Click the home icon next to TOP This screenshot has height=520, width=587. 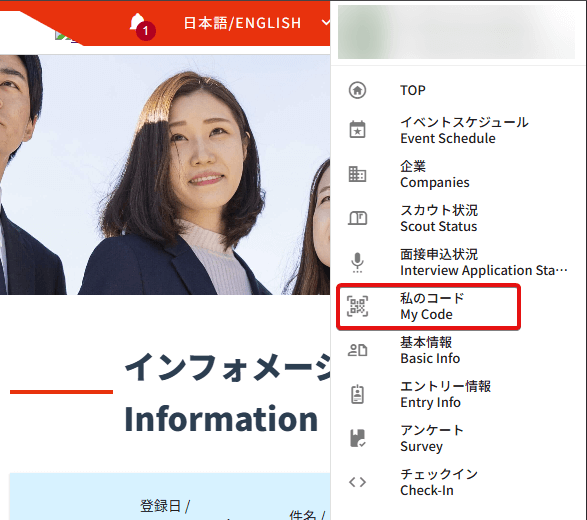(358, 90)
